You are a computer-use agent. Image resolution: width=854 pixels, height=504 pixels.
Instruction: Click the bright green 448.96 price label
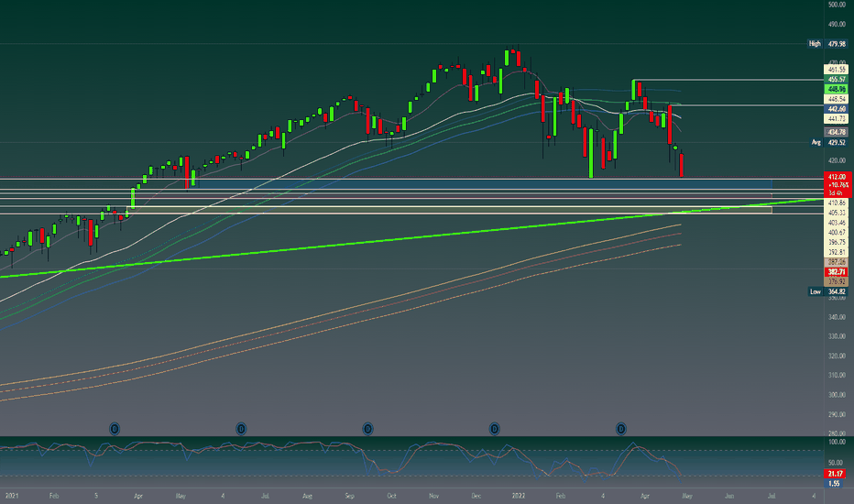click(x=837, y=90)
